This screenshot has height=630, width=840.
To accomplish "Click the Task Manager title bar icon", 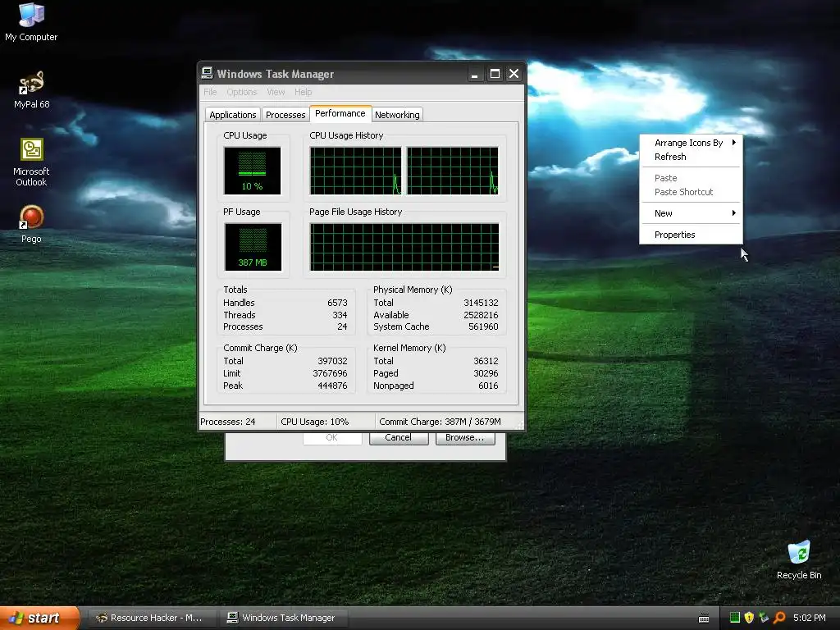I will pyautogui.click(x=208, y=73).
